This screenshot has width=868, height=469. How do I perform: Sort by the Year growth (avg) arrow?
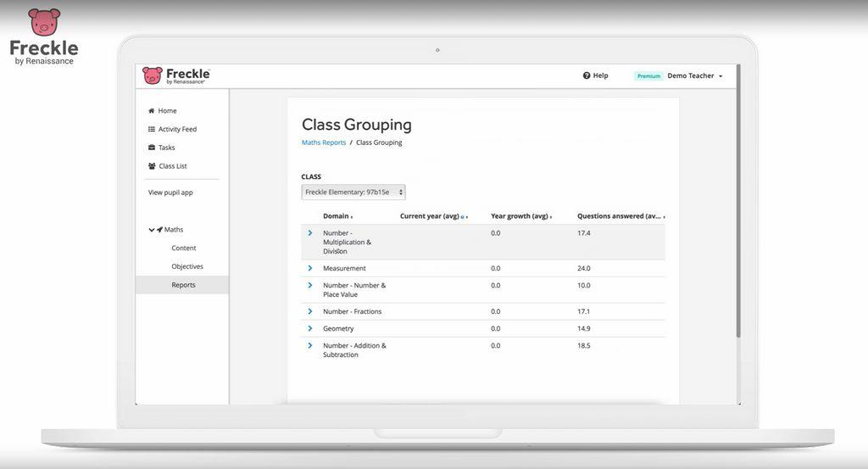coord(551,217)
